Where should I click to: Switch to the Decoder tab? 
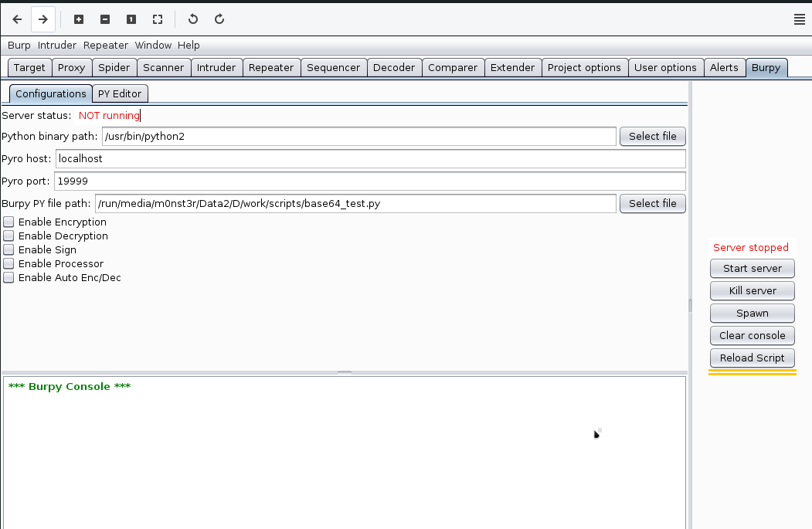[394, 68]
